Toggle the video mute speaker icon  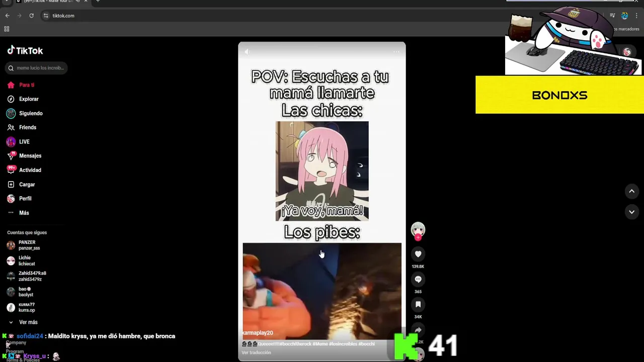[247, 52]
